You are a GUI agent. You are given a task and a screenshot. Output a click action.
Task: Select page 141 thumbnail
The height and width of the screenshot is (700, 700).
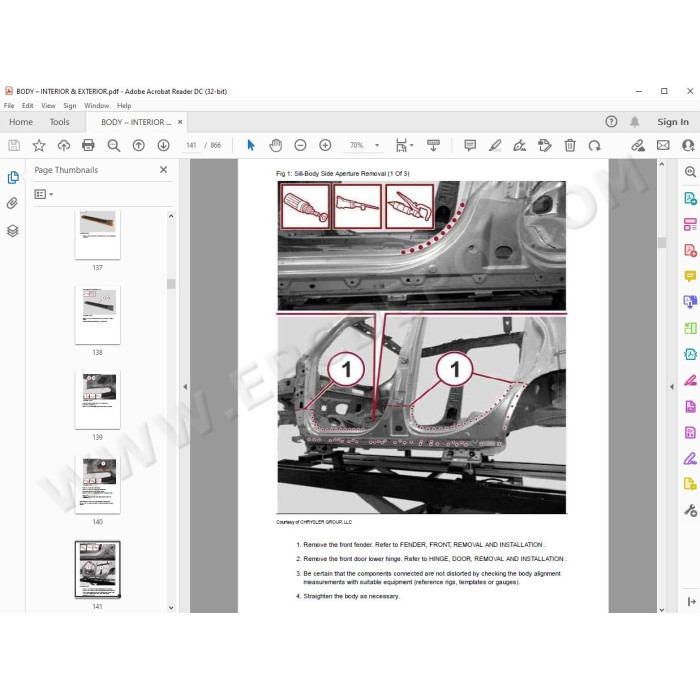(x=98, y=570)
